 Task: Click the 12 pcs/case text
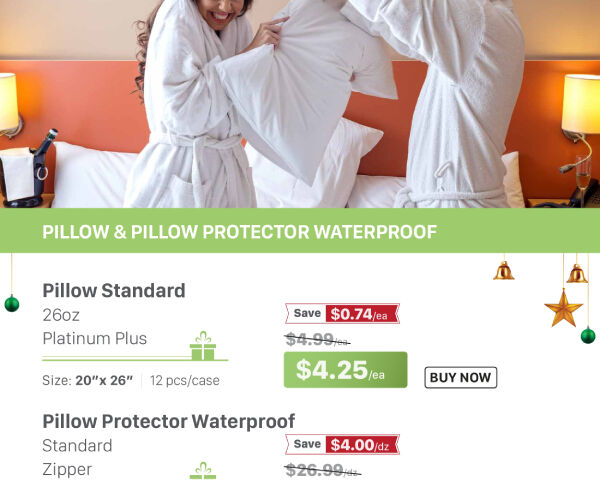point(185,380)
